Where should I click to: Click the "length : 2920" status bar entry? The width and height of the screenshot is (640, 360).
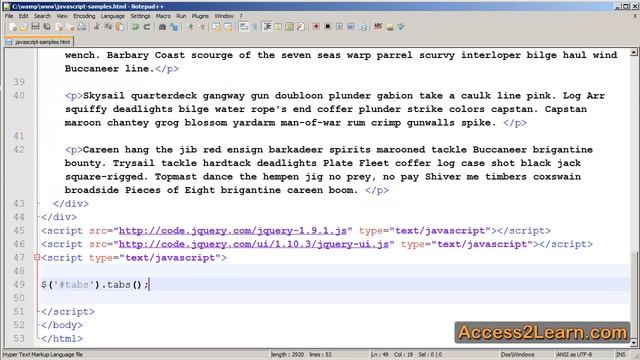(287, 354)
